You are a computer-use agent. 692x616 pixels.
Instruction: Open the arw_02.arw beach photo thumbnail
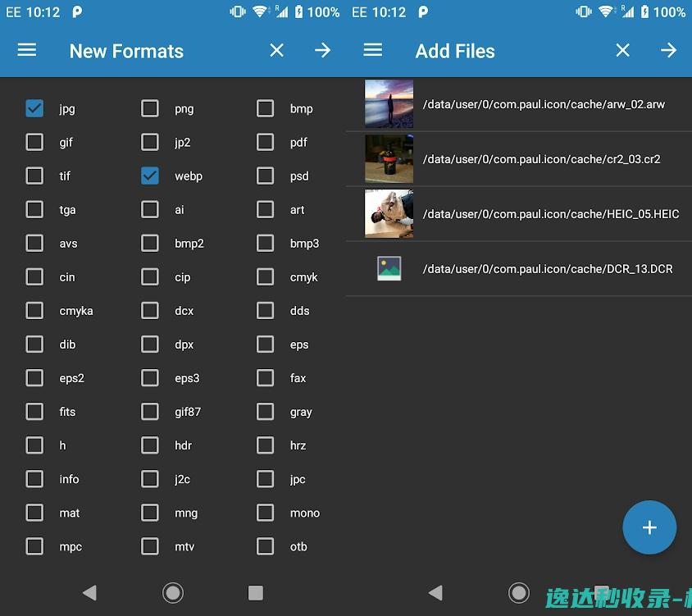pos(389,104)
